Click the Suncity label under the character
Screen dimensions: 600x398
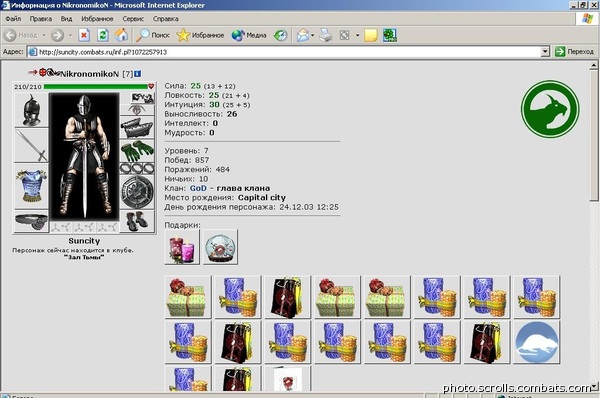pos(84,241)
